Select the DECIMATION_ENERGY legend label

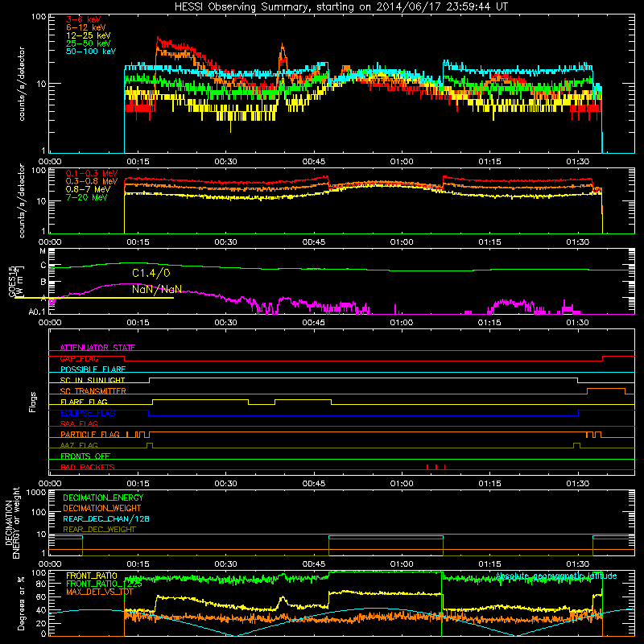[103, 497]
